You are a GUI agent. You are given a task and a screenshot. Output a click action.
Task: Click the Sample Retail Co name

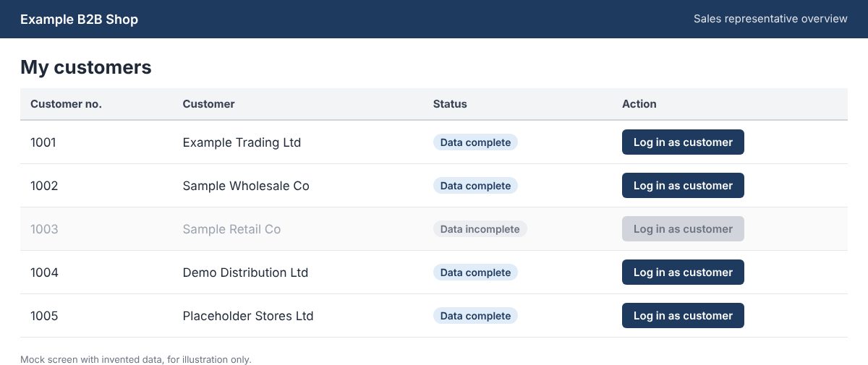click(231, 229)
